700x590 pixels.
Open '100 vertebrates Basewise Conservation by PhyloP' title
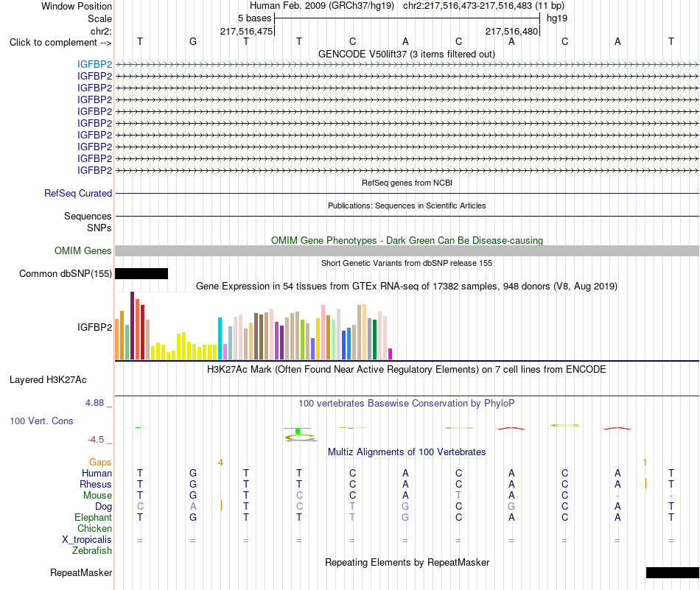[406, 404]
